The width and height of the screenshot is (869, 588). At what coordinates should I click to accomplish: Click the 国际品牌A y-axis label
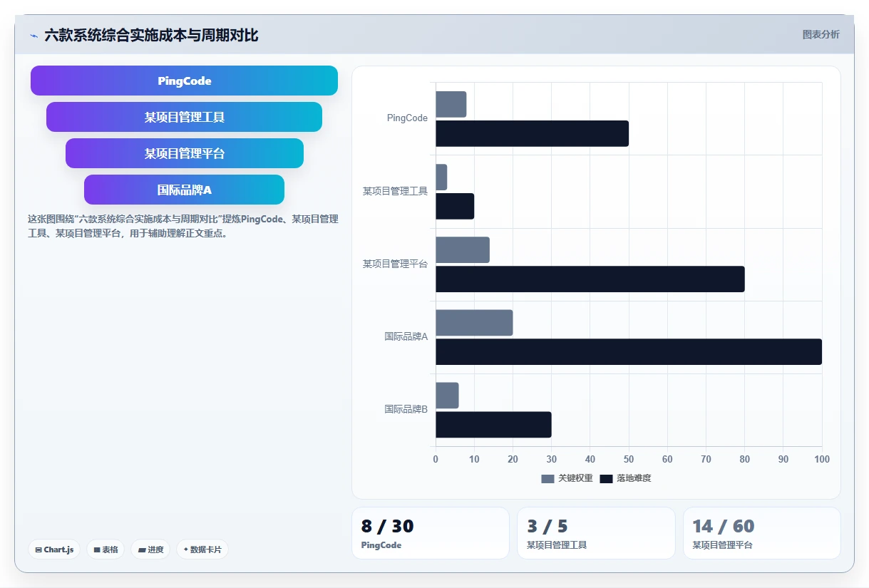pos(406,336)
